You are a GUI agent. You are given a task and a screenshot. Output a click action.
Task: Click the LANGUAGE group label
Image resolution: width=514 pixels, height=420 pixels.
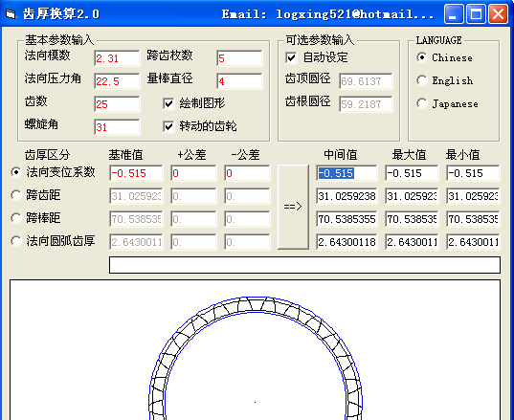pyautogui.click(x=439, y=40)
